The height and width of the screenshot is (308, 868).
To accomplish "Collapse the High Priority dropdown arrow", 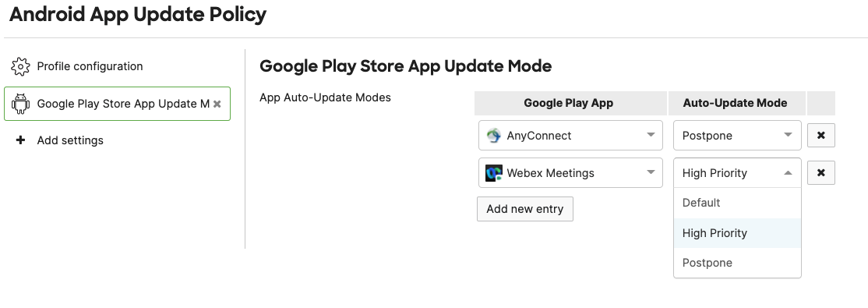I will pos(788,173).
